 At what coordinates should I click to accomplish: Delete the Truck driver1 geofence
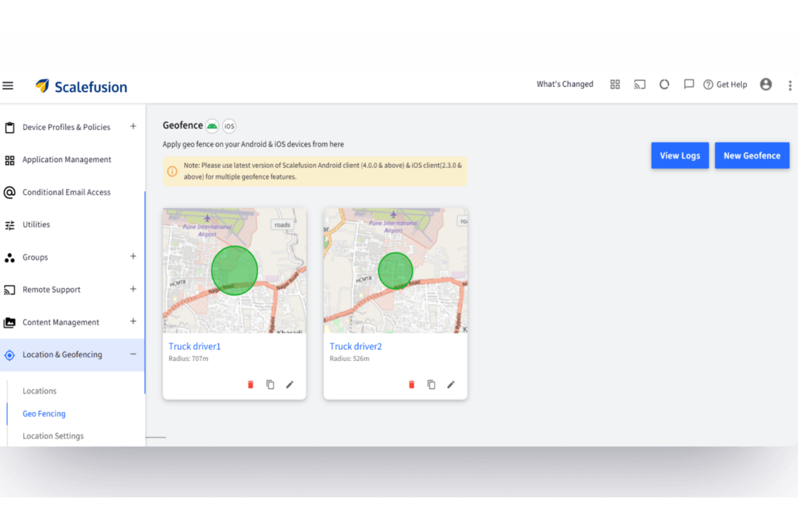click(250, 384)
